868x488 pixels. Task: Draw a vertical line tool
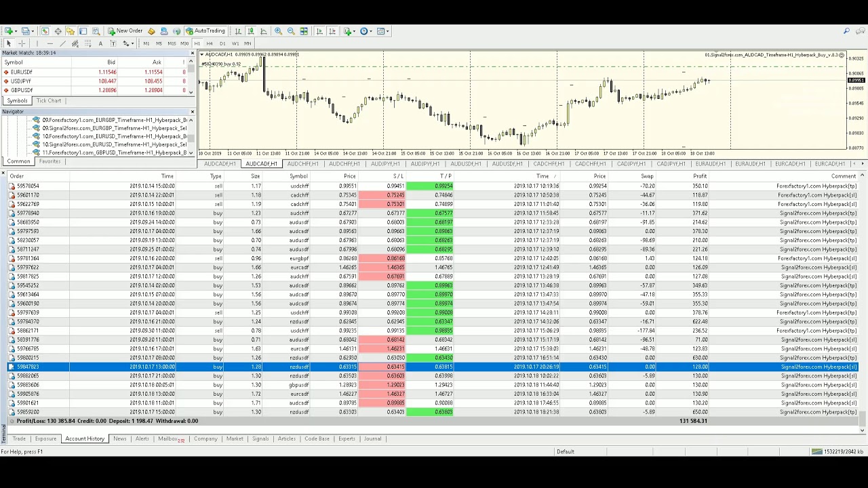[x=37, y=43]
